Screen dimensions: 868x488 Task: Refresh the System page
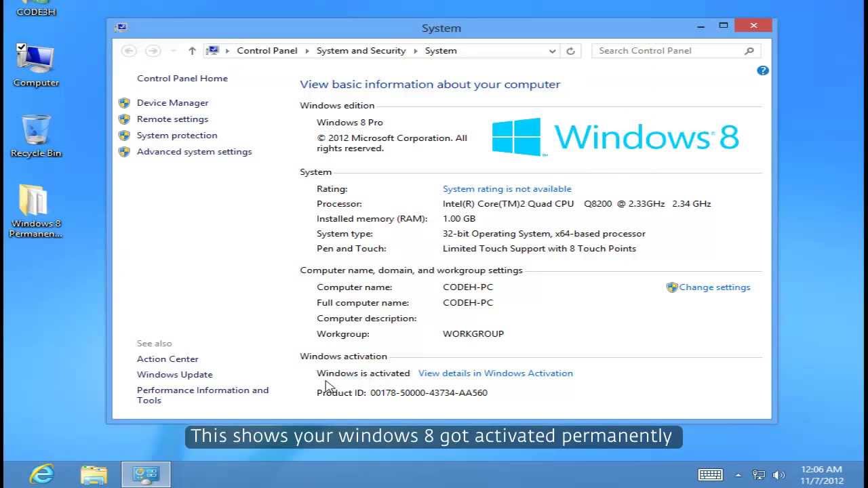point(571,51)
